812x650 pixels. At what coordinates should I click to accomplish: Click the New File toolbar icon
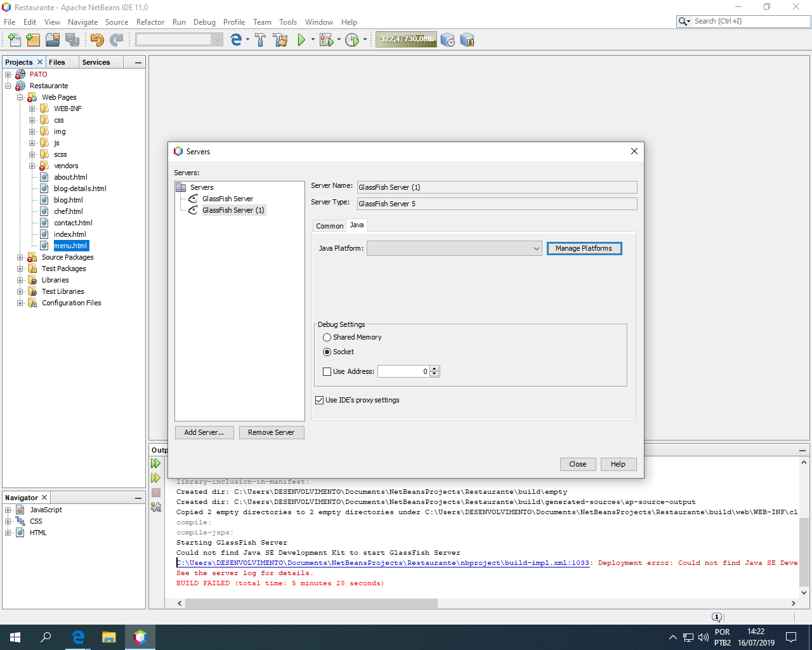tap(14, 40)
